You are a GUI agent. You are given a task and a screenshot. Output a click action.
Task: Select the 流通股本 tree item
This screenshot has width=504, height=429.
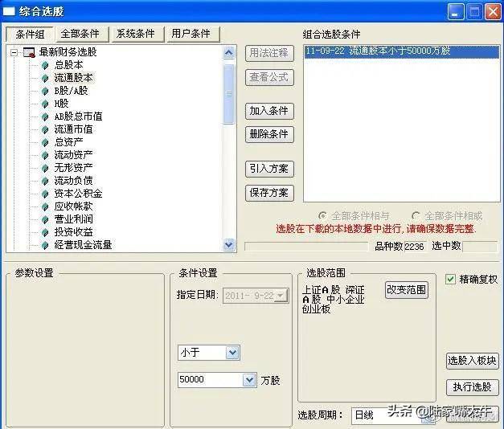[74, 78]
